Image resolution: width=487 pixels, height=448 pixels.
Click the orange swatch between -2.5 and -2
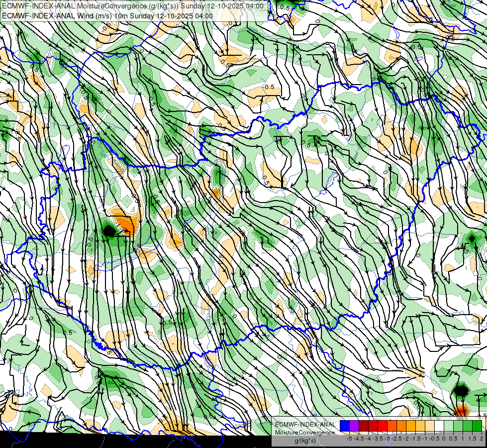(x=401, y=426)
